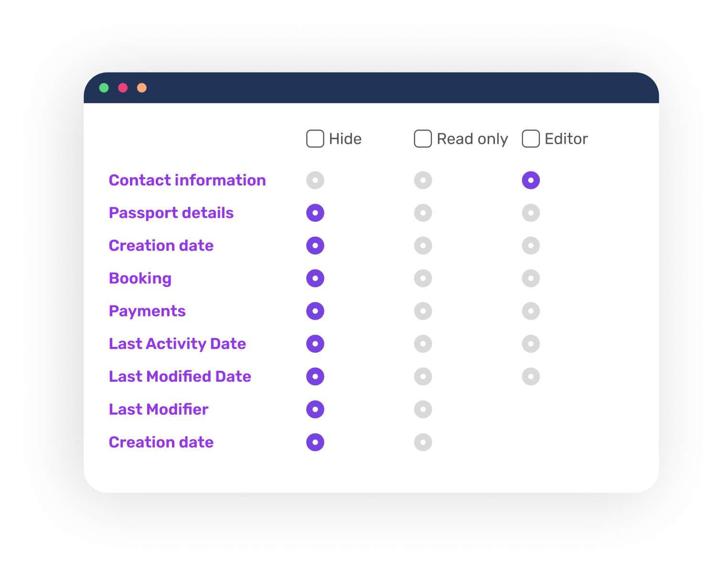Image resolution: width=728 pixels, height=573 pixels.
Task: Set bottom Creation date to Read only
Action: [423, 442]
